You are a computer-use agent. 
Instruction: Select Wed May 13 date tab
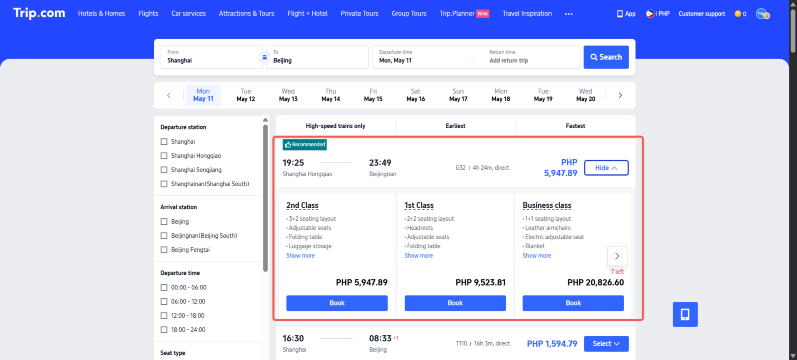click(288, 95)
